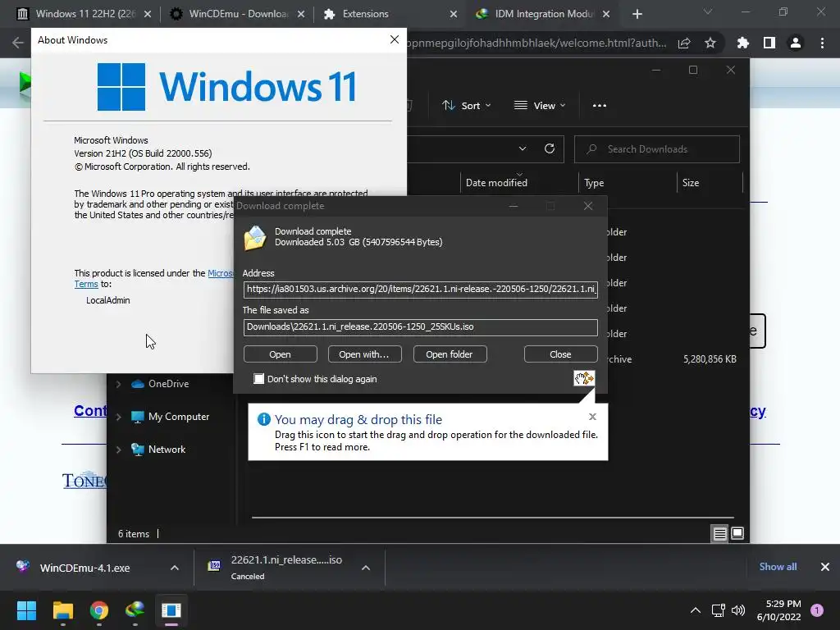
Task: Click the 5,280,856 KB file size entry
Action: (x=710, y=359)
